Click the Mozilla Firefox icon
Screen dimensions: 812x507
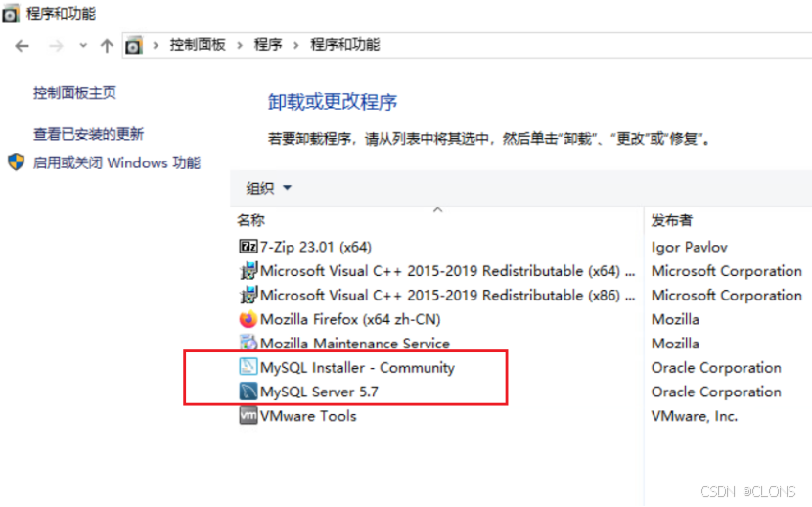(x=248, y=319)
